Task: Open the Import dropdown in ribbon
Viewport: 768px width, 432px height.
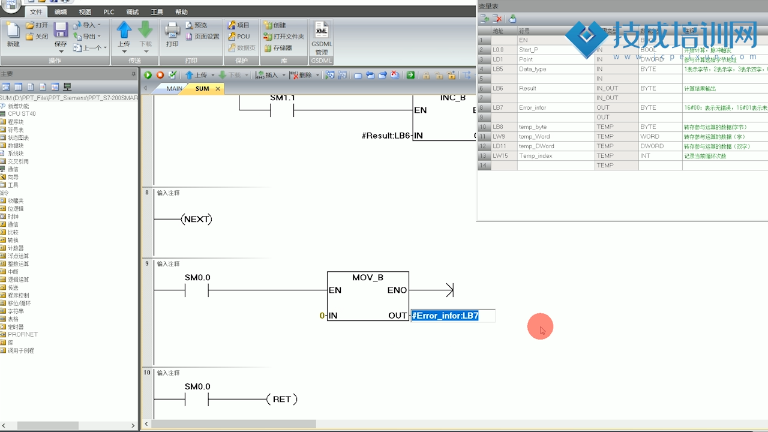Action: [99, 25]
